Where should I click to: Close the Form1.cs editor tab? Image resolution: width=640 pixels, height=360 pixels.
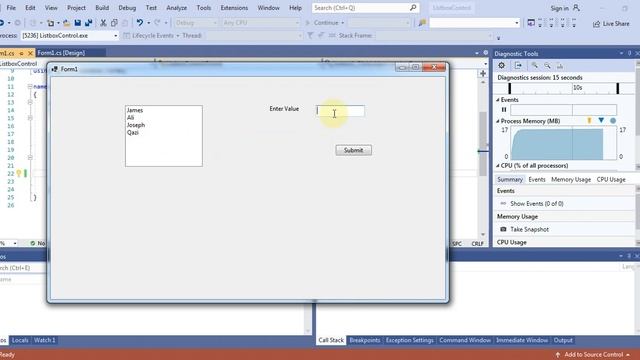click(x=30, y=53)
